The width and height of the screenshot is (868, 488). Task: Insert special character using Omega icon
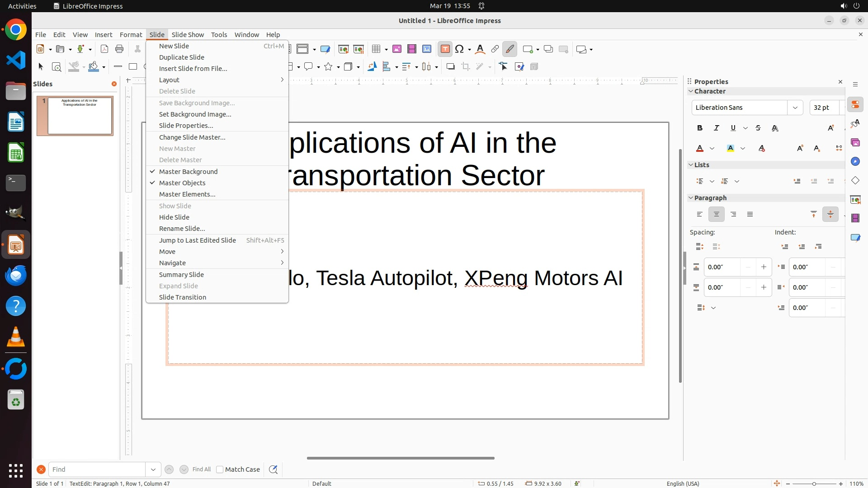459,49
